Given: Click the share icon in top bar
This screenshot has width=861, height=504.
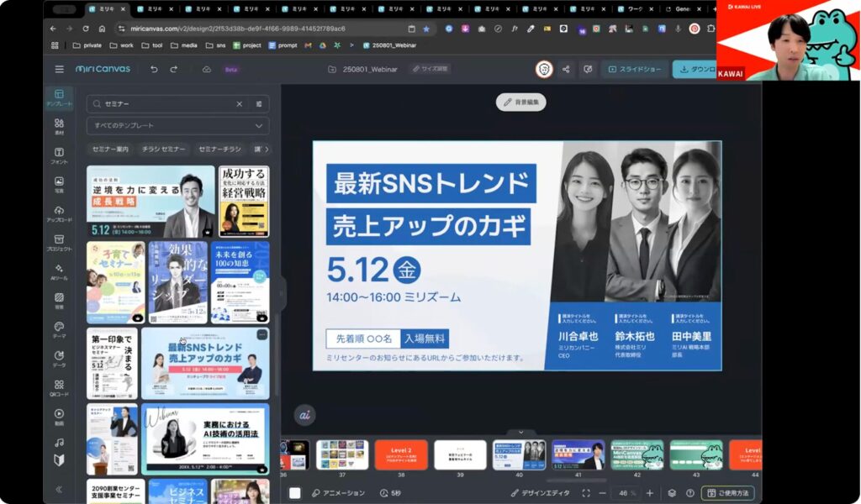Looking at the screenshot, I should click(x=566, y=69).
